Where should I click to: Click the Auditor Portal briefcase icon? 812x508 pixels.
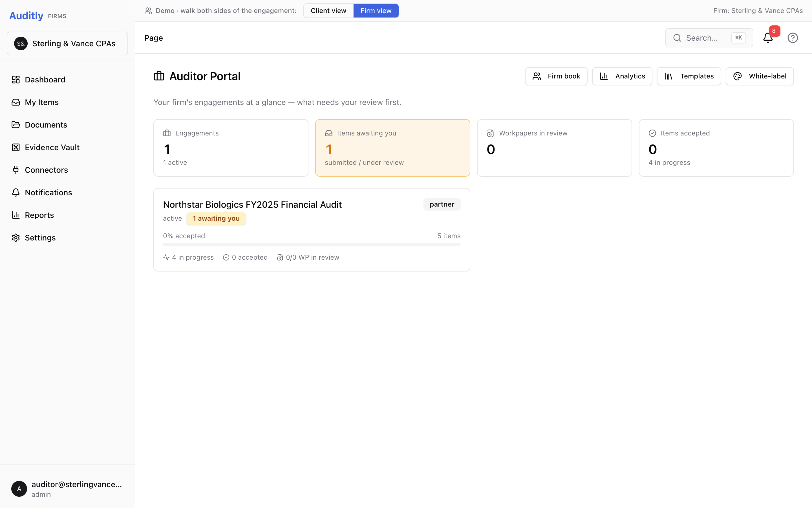point(159,76)
